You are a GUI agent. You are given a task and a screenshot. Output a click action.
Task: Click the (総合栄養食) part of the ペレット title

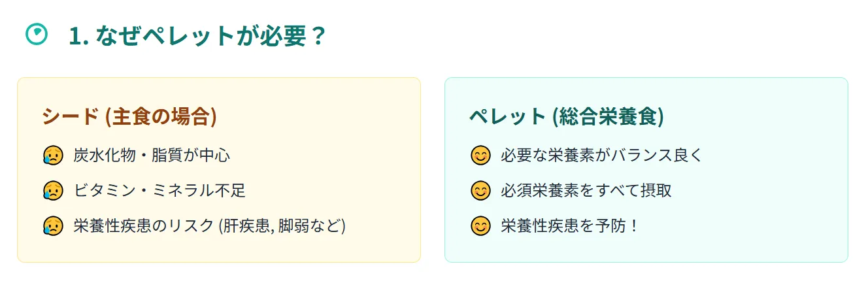608,116
